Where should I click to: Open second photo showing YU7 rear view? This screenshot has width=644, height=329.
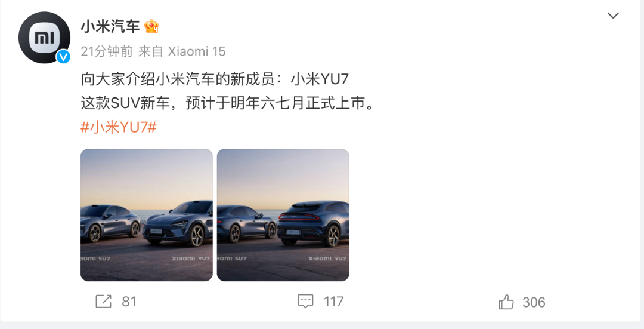pyautogui.click(x=283, y=215)
